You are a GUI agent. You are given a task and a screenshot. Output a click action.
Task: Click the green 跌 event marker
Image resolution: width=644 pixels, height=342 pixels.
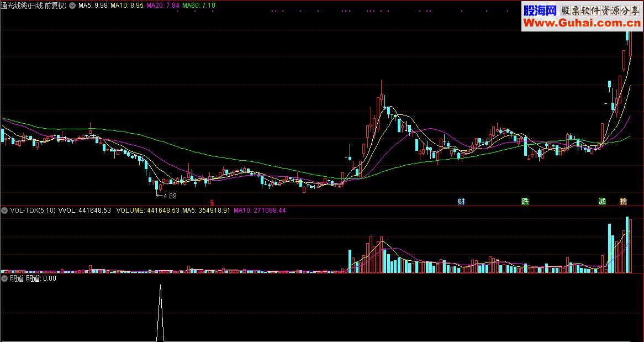525,202
